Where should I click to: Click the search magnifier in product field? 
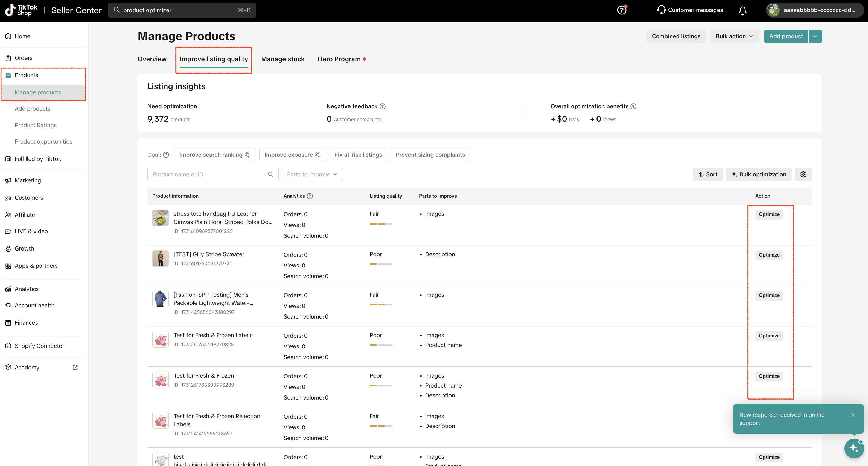(x=270, y=174)
